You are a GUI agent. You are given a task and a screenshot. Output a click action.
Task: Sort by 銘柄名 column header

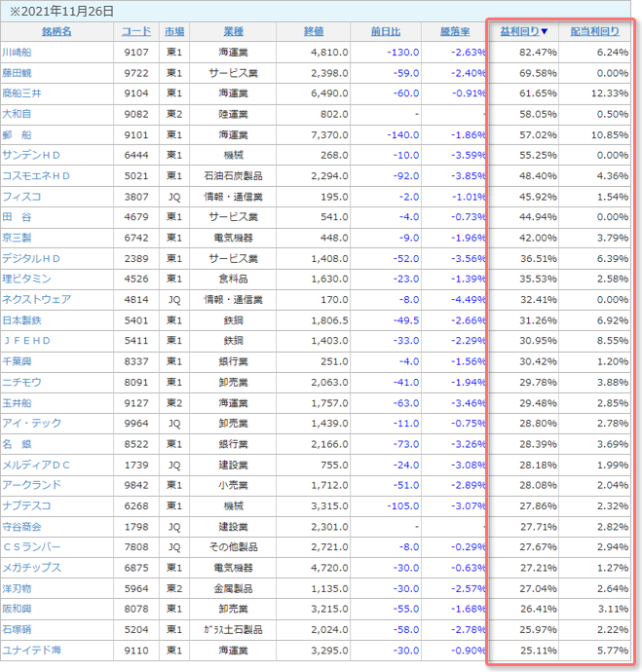pos(57,32)
